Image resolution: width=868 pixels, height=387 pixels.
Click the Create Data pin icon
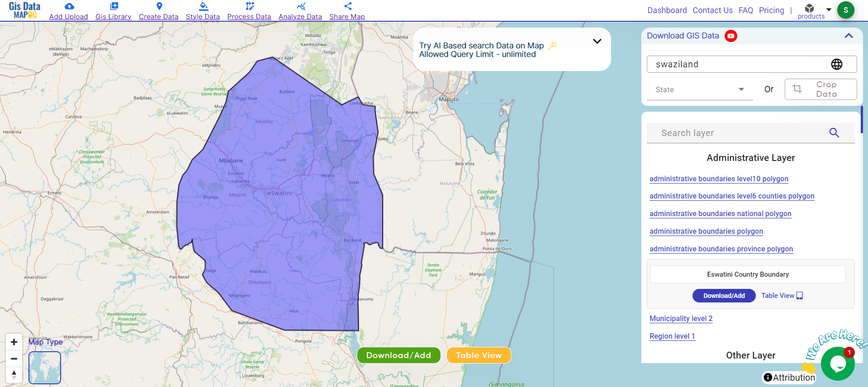[159, 6]
